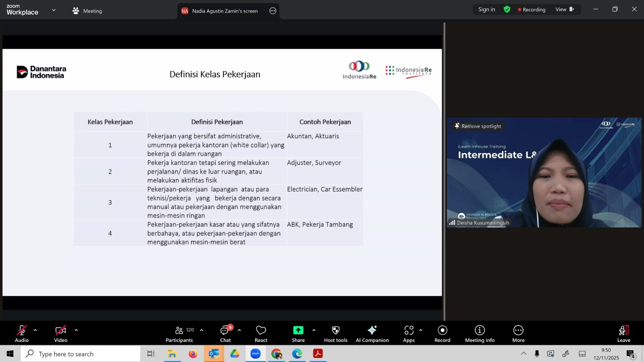
Task: Switch to the Meeting tab
Action: pyautogui.click(x=87, y=11)
